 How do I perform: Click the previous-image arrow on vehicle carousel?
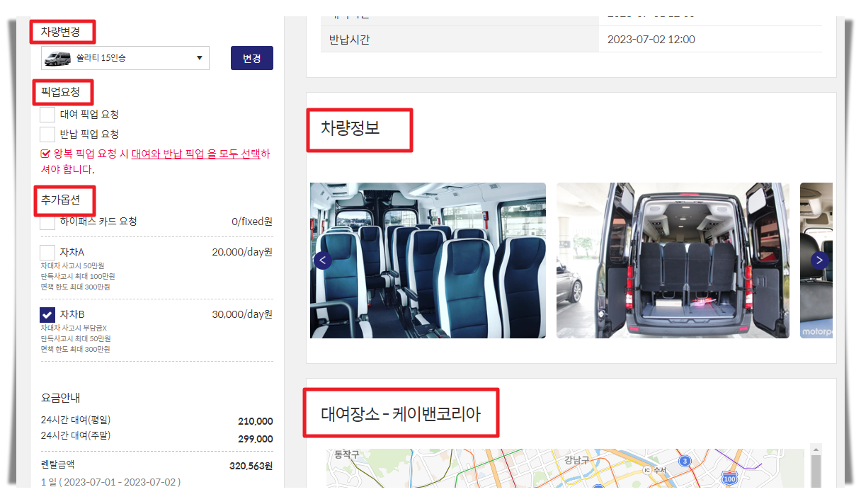coord(323,260)
